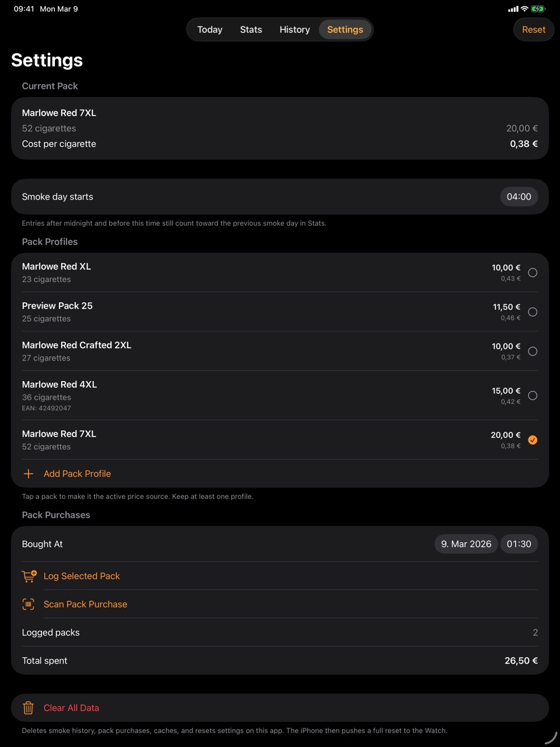
Task: Open the smoke day start time picker
Action: tap(519, 197)
